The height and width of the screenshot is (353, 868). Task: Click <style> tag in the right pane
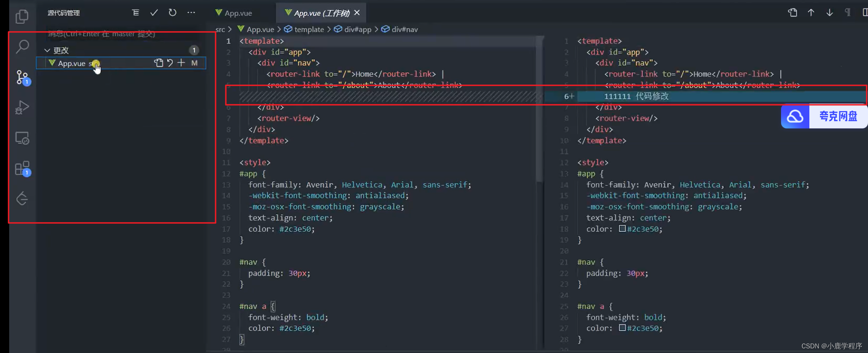click(593, 162)
